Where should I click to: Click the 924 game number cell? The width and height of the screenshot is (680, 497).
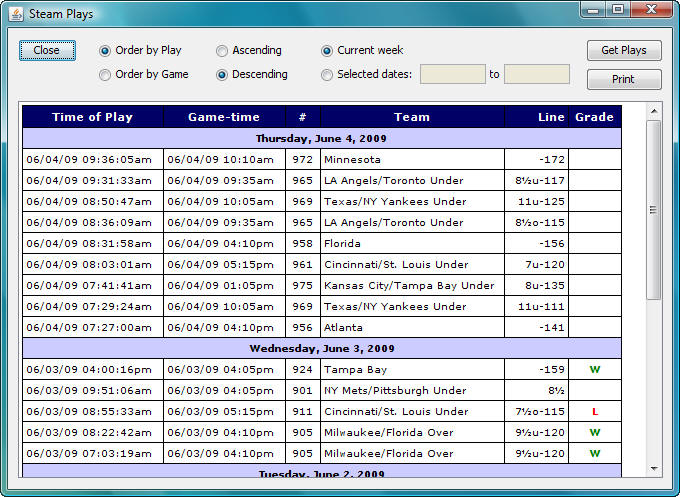pyautogui.click(x=303, y=369)
